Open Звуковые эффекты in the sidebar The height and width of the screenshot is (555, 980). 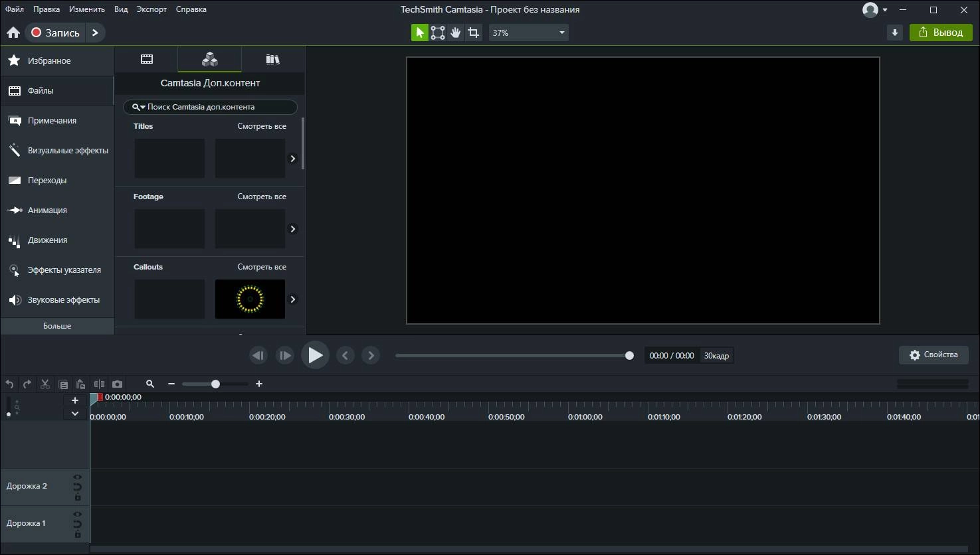(57, 299)
